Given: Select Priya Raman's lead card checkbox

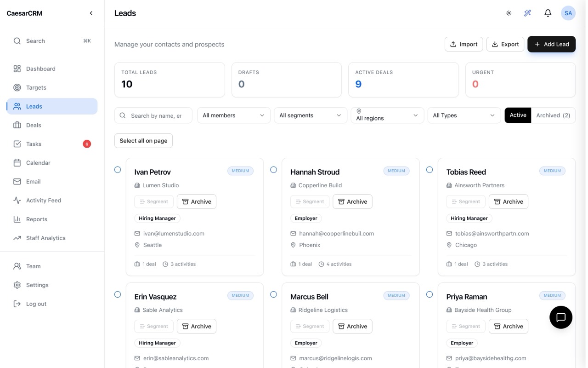Looking at the screenshot, I should click(x=430, y=294).
